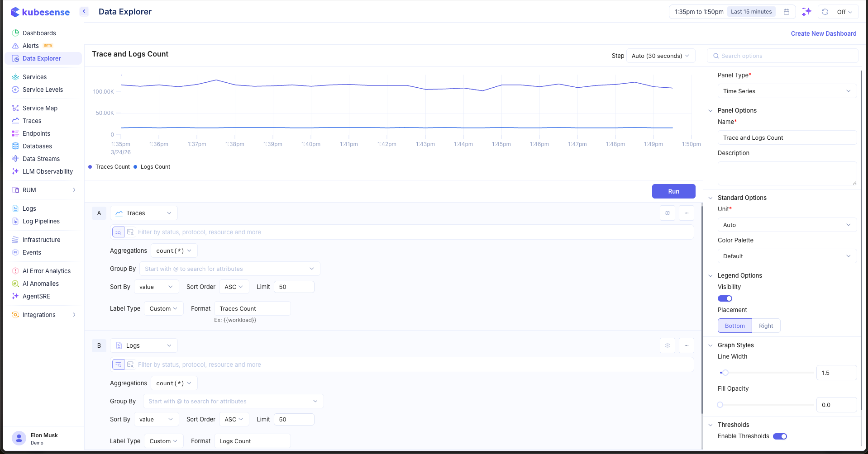Select Right legend placement
This screenshot has height=454, width=868.
coord(766,326)
